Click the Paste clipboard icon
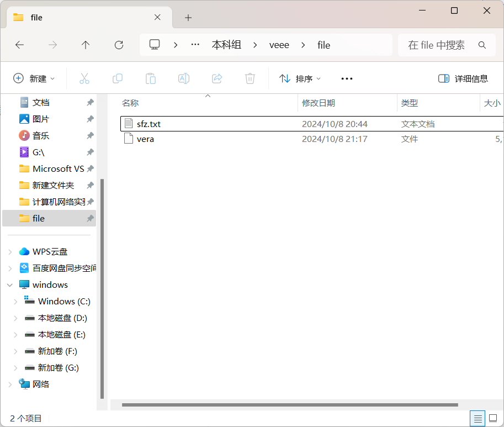This screenshot has width=504, height=427. (151, 78)
